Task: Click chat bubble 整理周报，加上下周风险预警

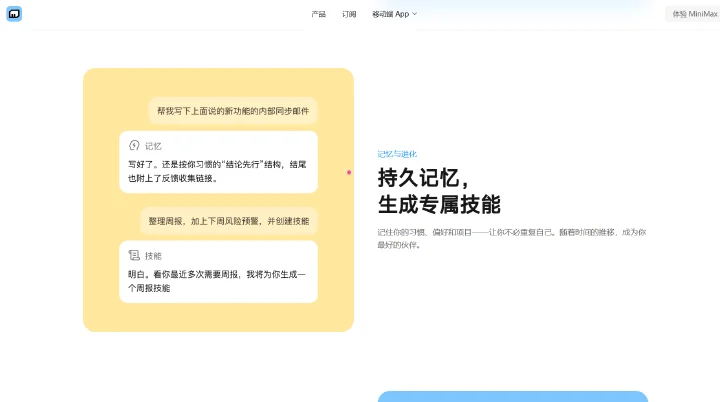Action: pos(229,221)
